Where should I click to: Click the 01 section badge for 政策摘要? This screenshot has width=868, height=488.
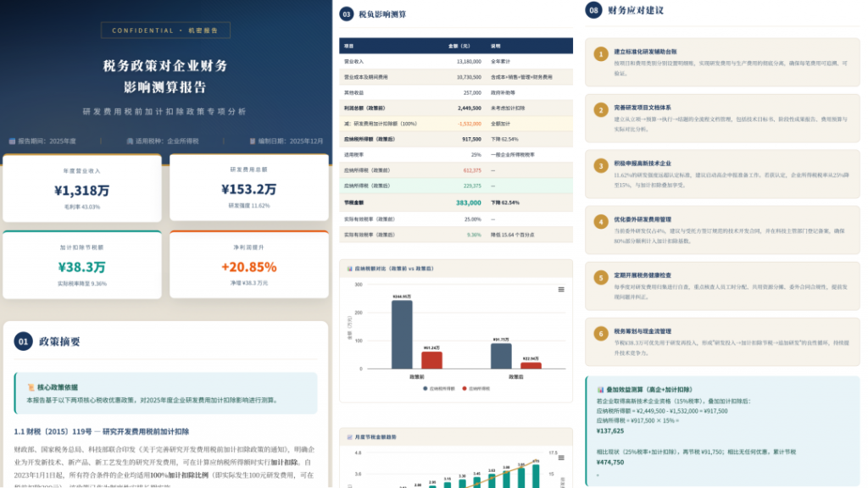point(23,341)
